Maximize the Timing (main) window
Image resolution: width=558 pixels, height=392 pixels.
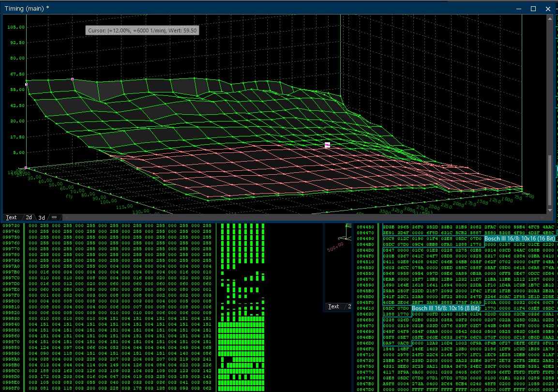tap(533, 8)
